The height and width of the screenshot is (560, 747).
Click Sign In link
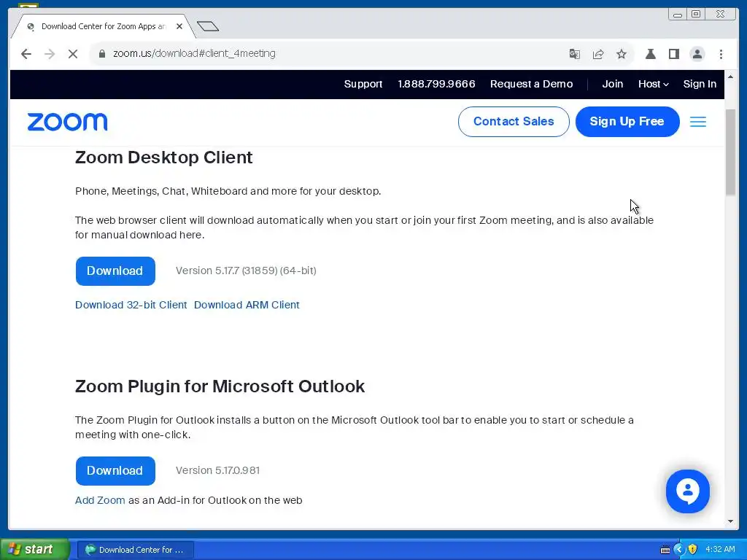700,84
